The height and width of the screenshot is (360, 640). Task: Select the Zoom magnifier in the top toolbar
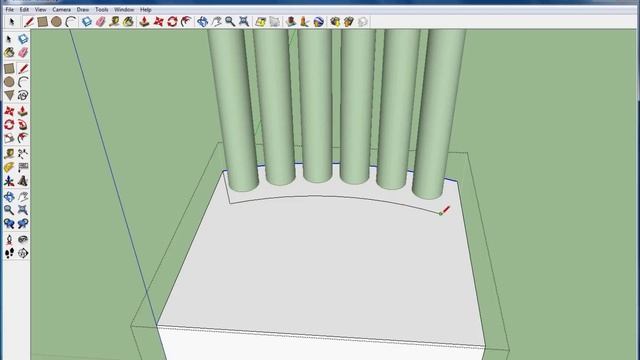[x=230, y=22]
